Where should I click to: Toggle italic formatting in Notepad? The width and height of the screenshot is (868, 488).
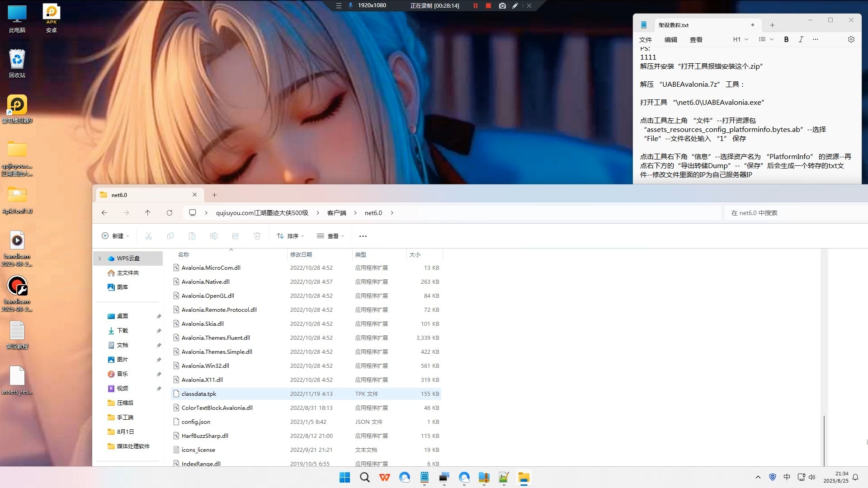coord(801,39)
